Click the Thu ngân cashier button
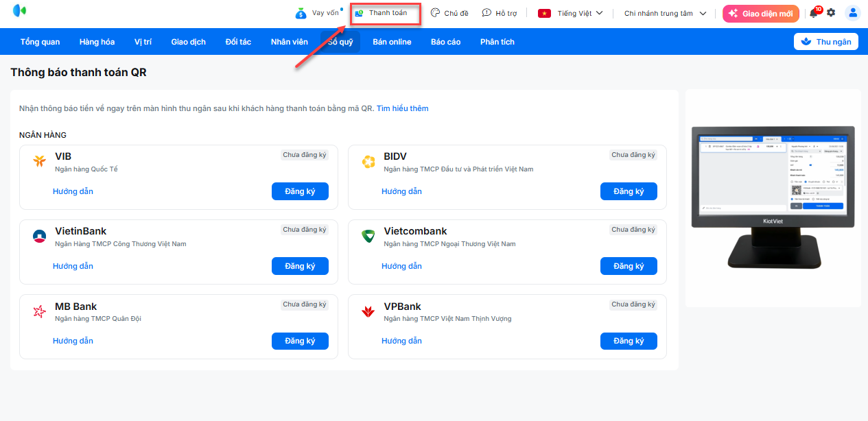 point(826,42)
